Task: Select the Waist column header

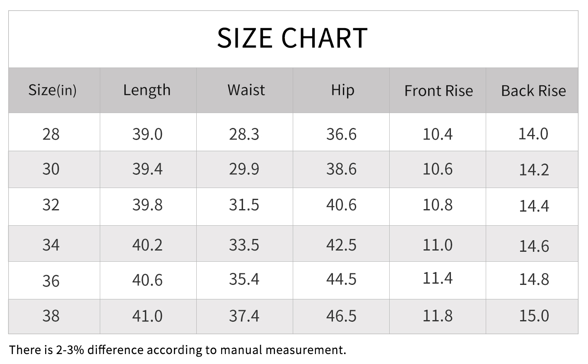Action: pos(246,90)
